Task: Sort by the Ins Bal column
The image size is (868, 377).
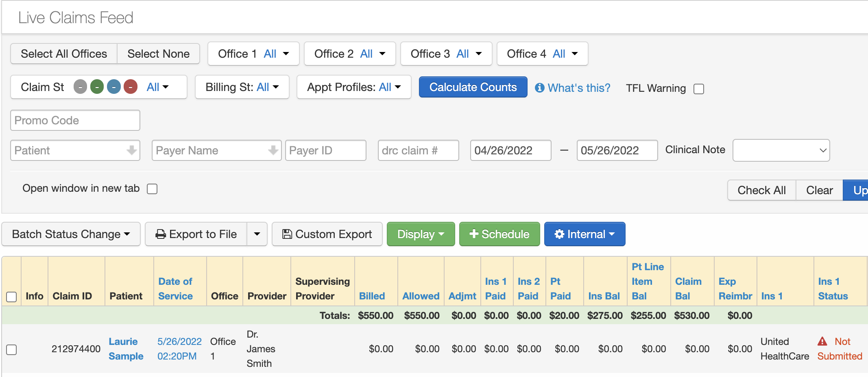Action: point(604,296)
